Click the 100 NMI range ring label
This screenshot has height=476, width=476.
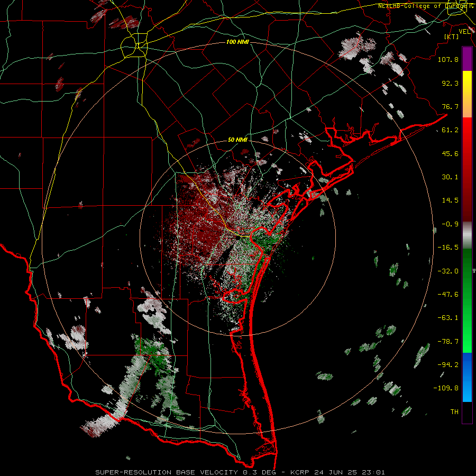point(237,42)
